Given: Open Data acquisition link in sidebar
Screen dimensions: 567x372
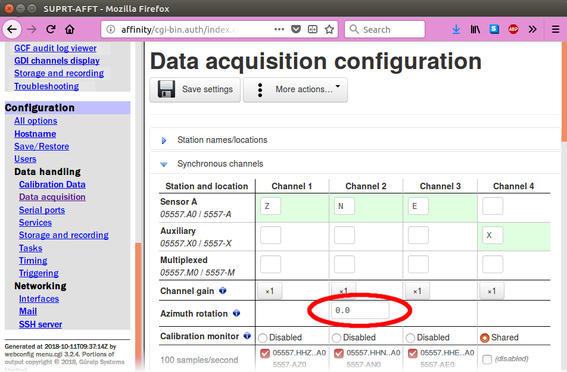Looking at the screenshot, I should [52, 197].
